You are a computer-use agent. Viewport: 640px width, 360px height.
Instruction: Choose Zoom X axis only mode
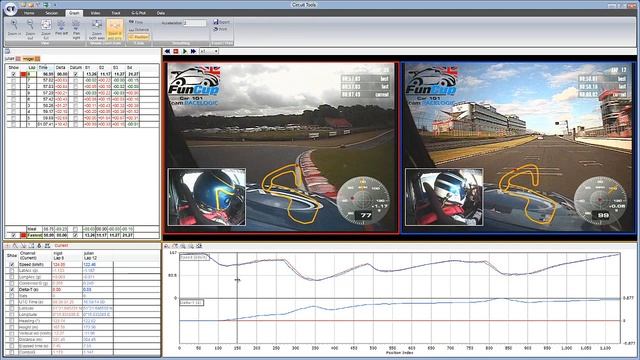tap(115, 29)
